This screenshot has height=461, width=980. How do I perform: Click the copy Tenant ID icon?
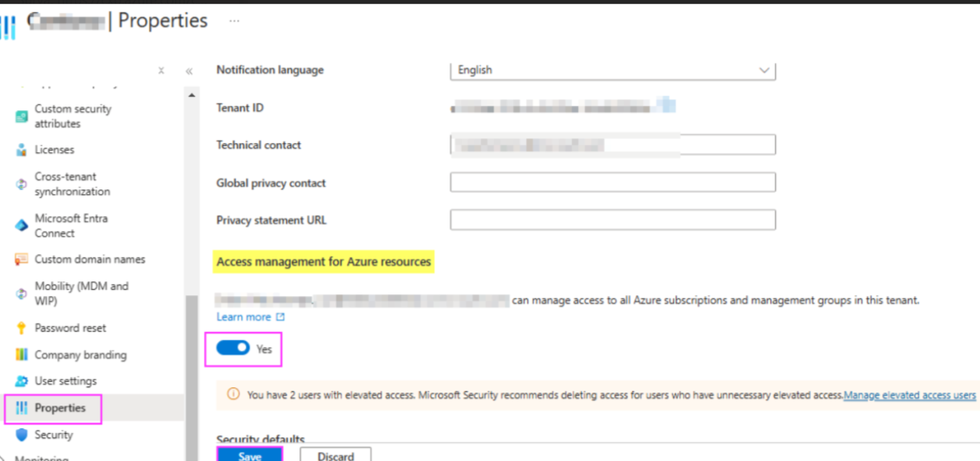pos(668,106)
